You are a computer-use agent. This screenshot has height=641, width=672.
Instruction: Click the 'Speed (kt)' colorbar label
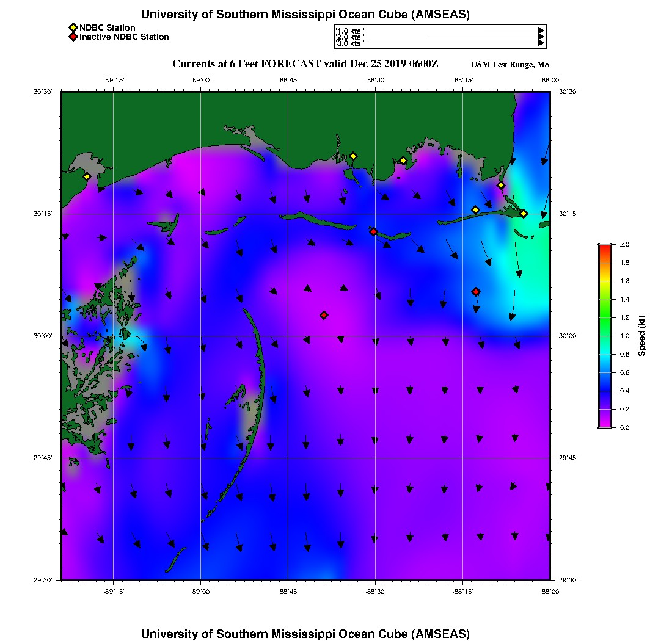tap(641, 336)
